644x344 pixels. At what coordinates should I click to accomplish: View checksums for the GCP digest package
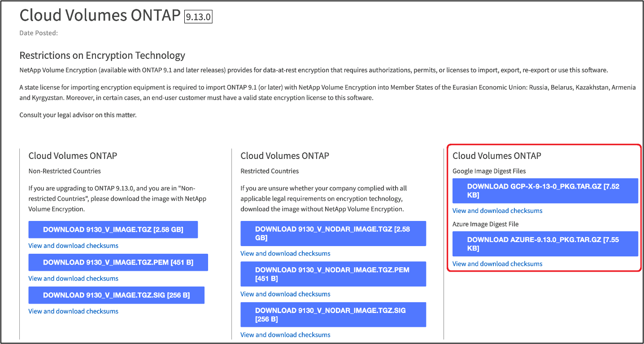497,211
